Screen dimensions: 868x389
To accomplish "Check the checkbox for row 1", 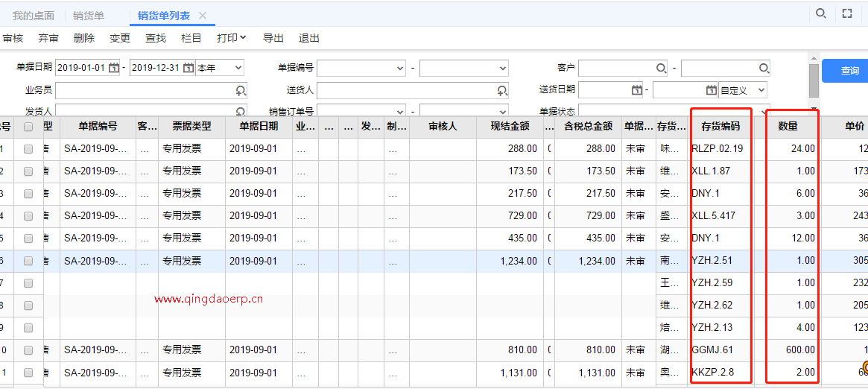I will (28, 149).
